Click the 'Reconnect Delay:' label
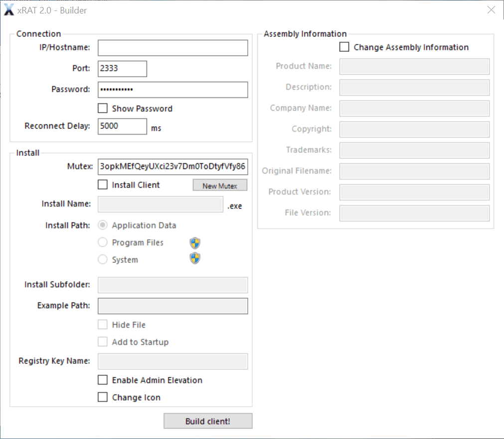The width and height of the screenshot is (504, 439). pyautogui.click(x=57, y=126)
